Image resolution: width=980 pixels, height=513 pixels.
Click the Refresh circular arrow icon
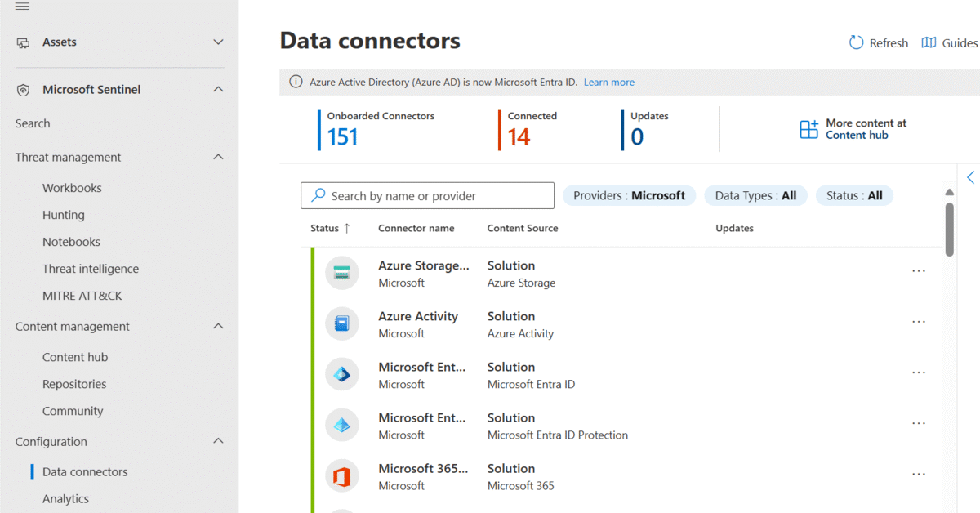point(856,42)
